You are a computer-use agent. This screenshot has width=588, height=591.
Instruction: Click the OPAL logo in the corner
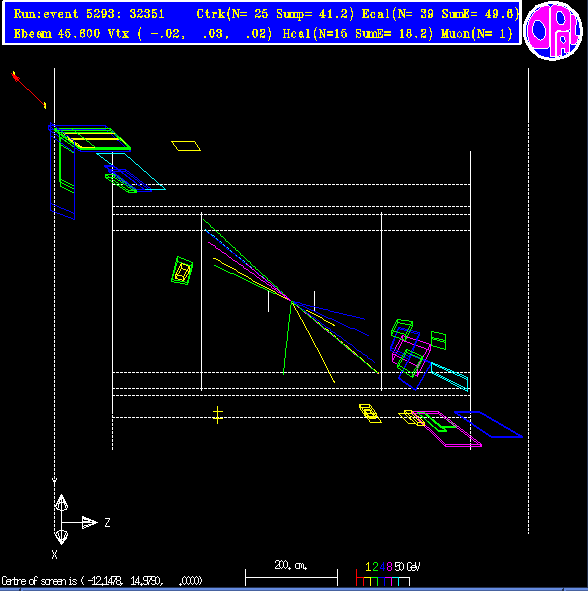click(553, 31)
